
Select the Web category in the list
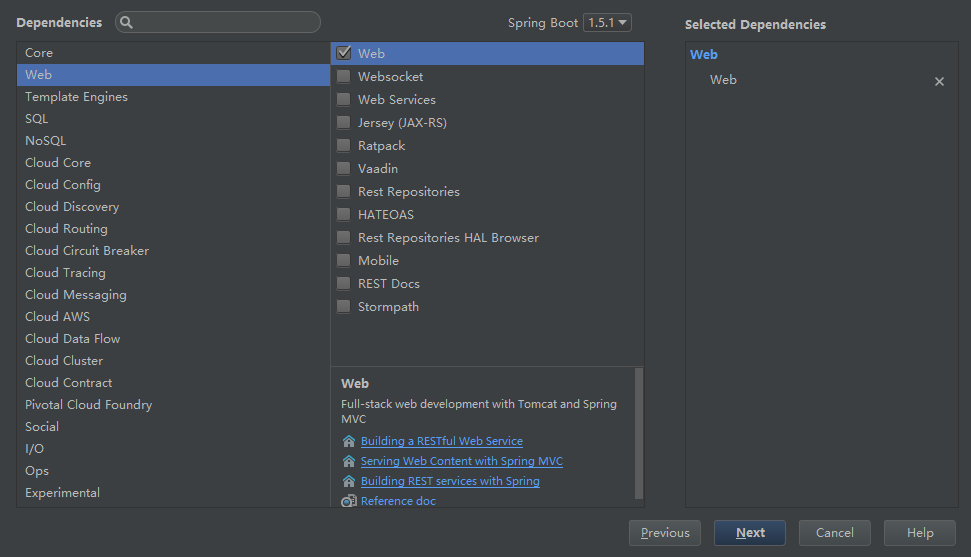click(x=173, y=74)
